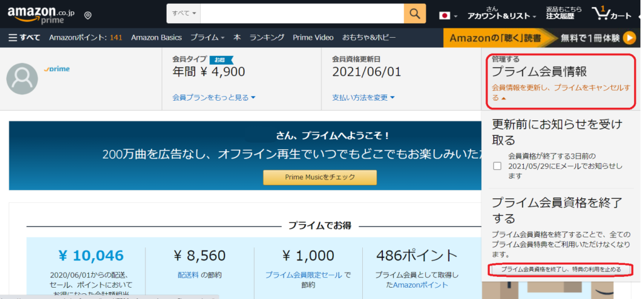Click the 年間 ¥ 4,900 plan text
Image resolution: width=644 pixels, height=299 pixels.
[209, 72]
